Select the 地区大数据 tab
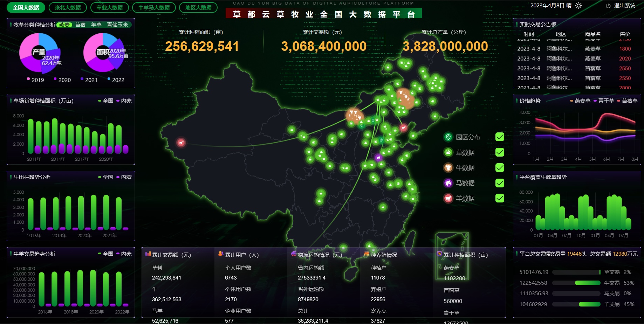 (198, 7)
